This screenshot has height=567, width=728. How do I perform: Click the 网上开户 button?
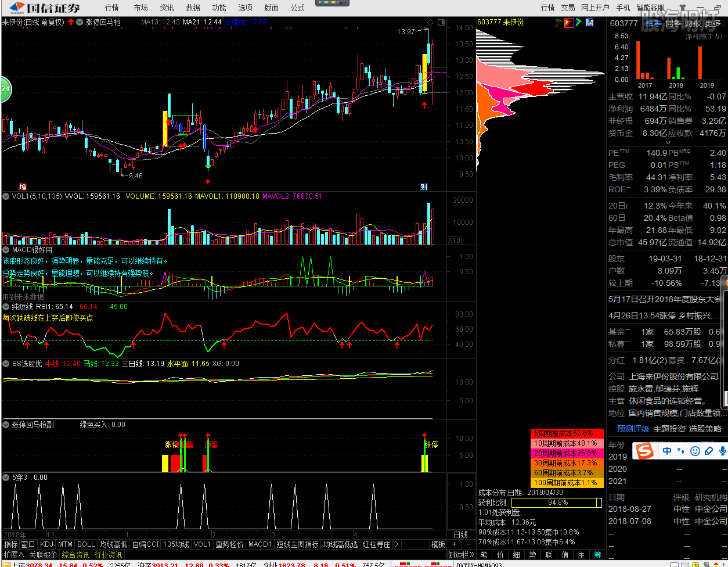595,8
